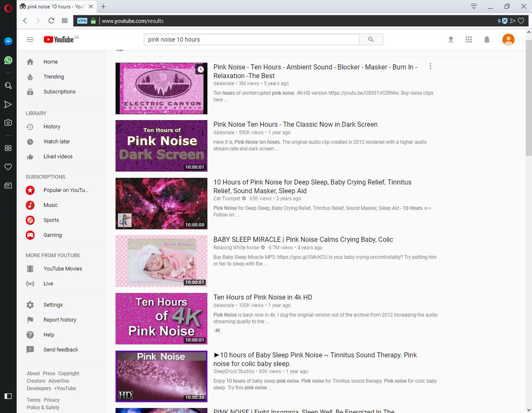Click the upload video icon

[451, 39]
